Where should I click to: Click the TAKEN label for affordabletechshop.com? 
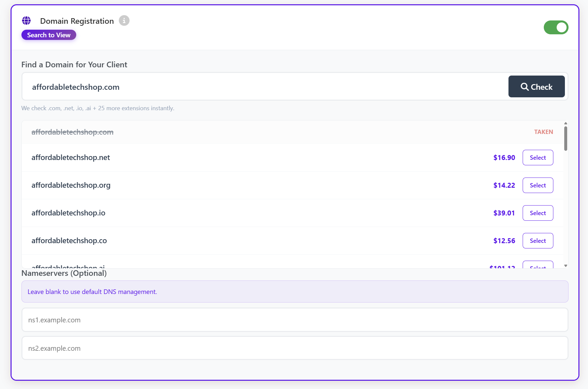point(543,132)
